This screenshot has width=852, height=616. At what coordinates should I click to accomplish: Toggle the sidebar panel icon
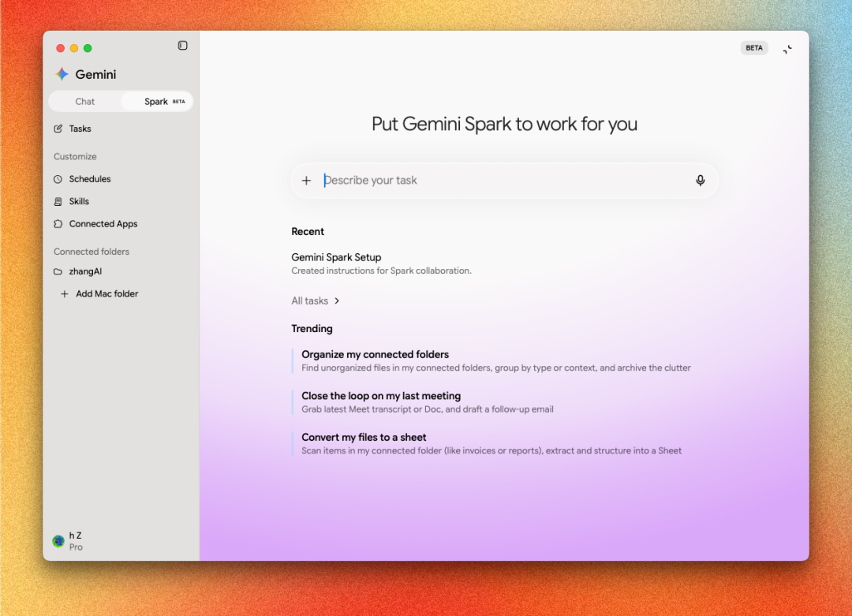182,46
